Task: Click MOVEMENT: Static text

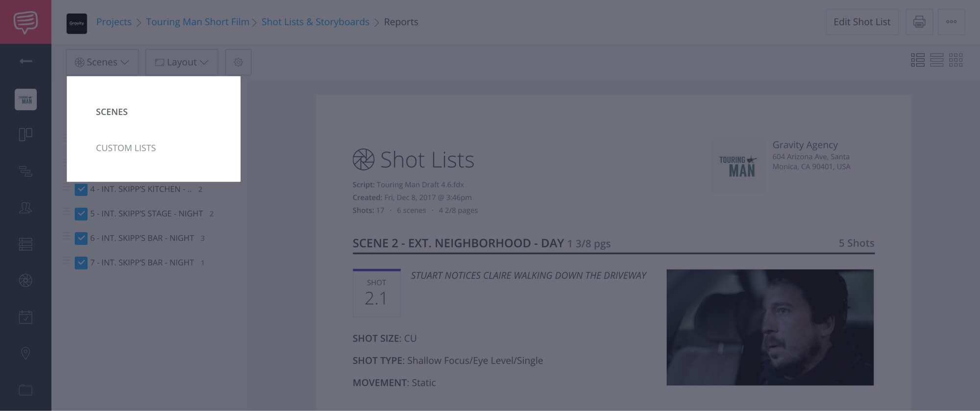Action: [394, 383]
